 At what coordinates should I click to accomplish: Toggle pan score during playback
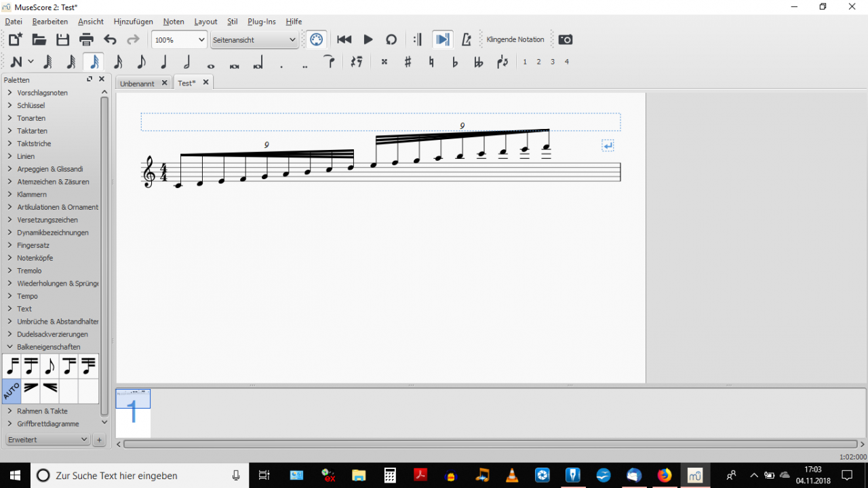[x=443, y=39]
